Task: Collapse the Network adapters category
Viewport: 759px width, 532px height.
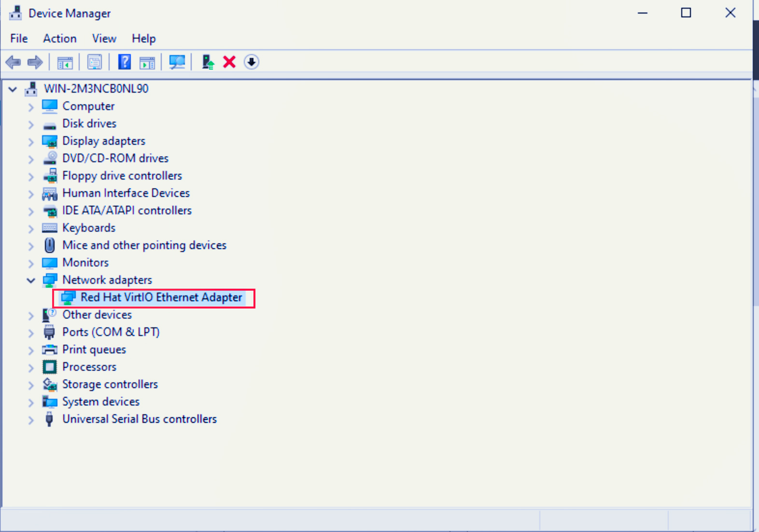Action: [x=31, y=280]
